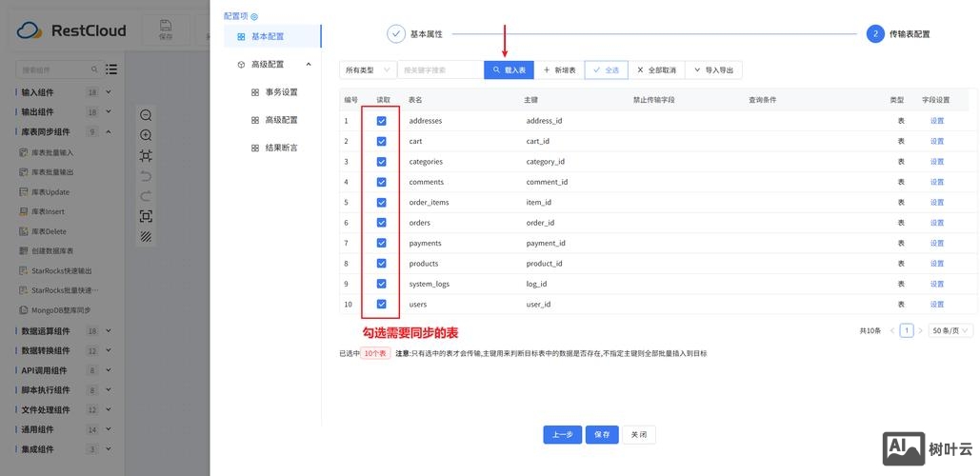Uncheck the products table checkbox
This screenshot has height=476, width=980.
(381, 263)
